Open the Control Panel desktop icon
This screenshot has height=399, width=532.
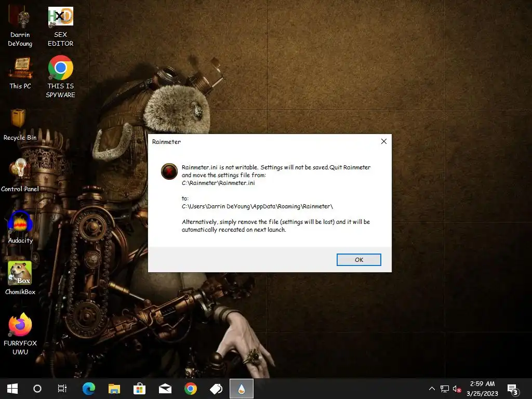(20, 175)
